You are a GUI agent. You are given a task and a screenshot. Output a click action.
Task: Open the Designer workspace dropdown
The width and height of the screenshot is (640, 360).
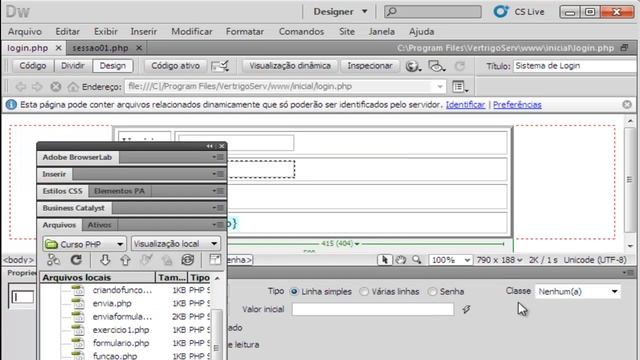[x=340, y=12]
